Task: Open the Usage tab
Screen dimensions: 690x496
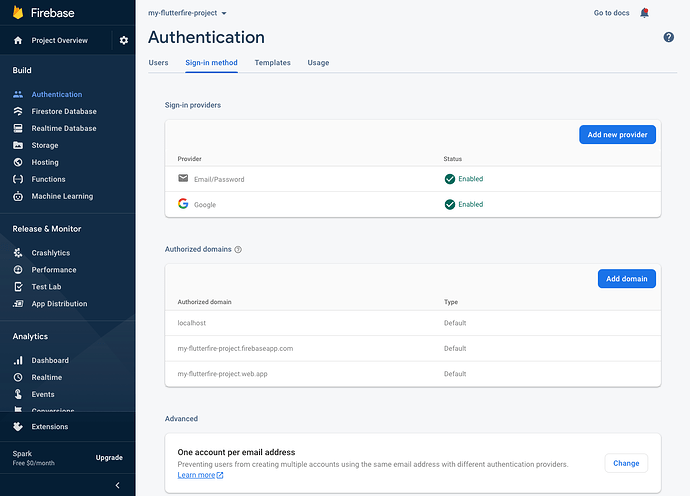Action: (x=318, y=63)
